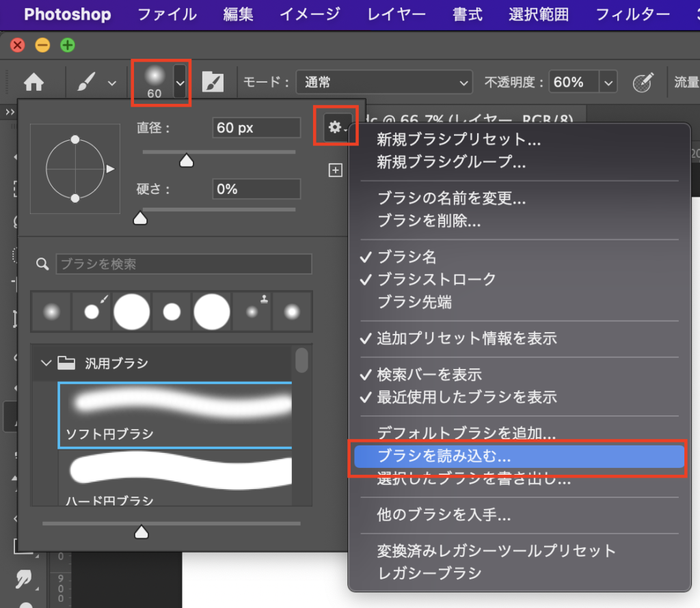Click the magnifier icon in brush search
The width and height of the screenshot is (700, 608).
click(x=42, y=264)
